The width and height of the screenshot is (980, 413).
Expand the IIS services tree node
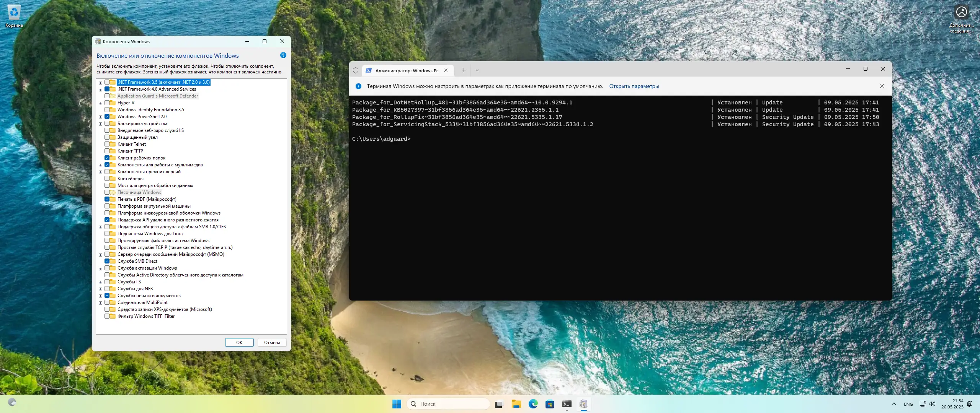pos(100,282)
